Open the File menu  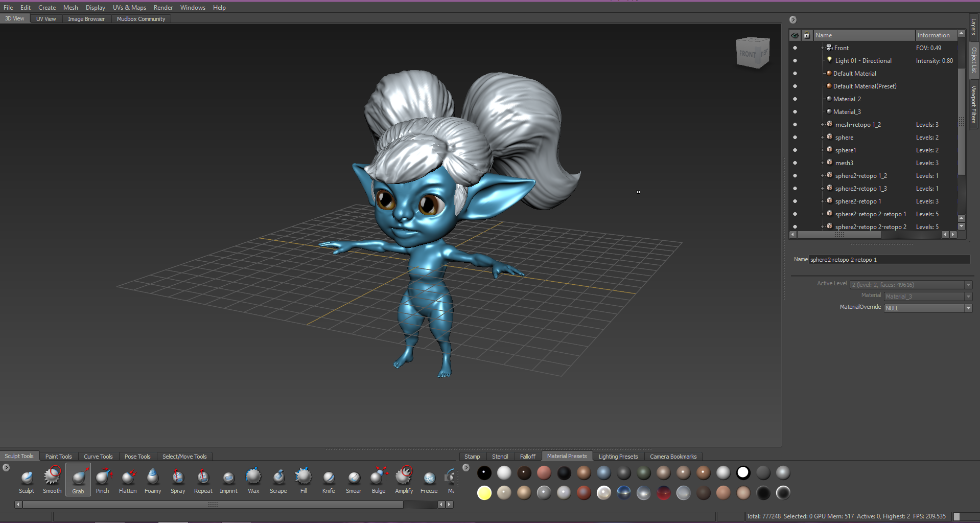(8, 8)
